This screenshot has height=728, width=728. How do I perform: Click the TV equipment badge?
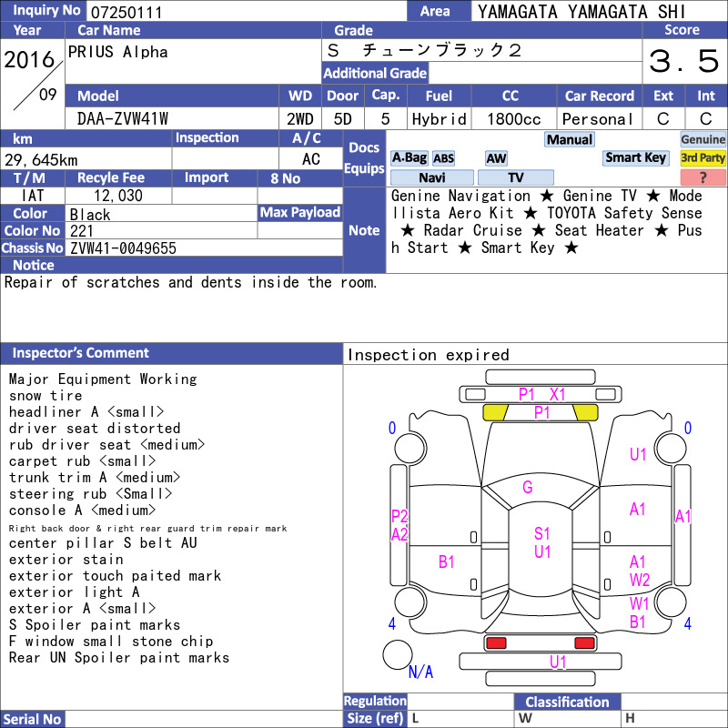pos(516,177)
